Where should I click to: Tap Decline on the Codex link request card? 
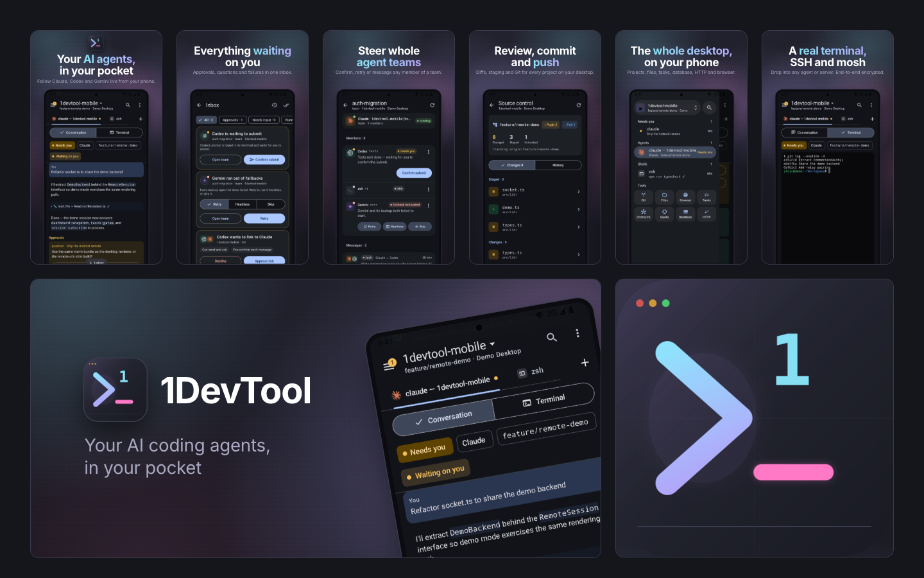click(x=221, y=261)
